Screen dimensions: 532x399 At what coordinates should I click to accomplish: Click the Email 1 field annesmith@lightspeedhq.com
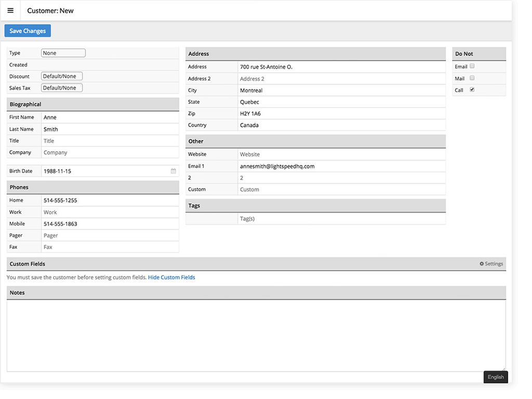click(x=342, y=166)
